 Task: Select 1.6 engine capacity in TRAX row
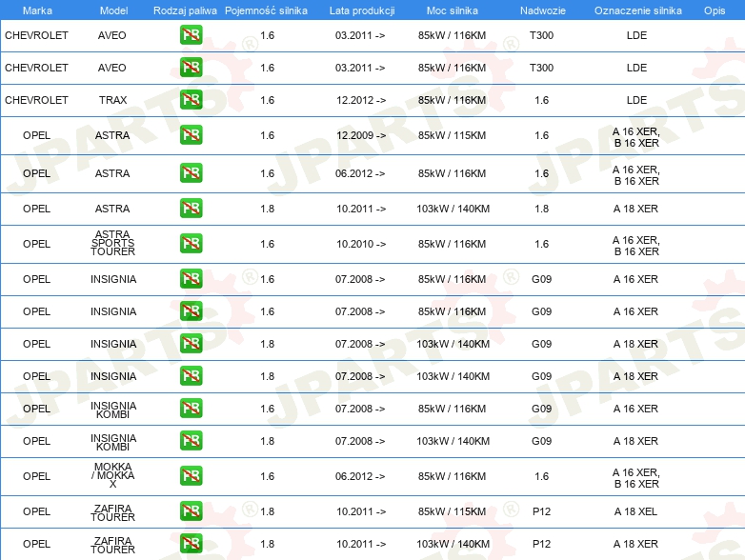(267, 100)
